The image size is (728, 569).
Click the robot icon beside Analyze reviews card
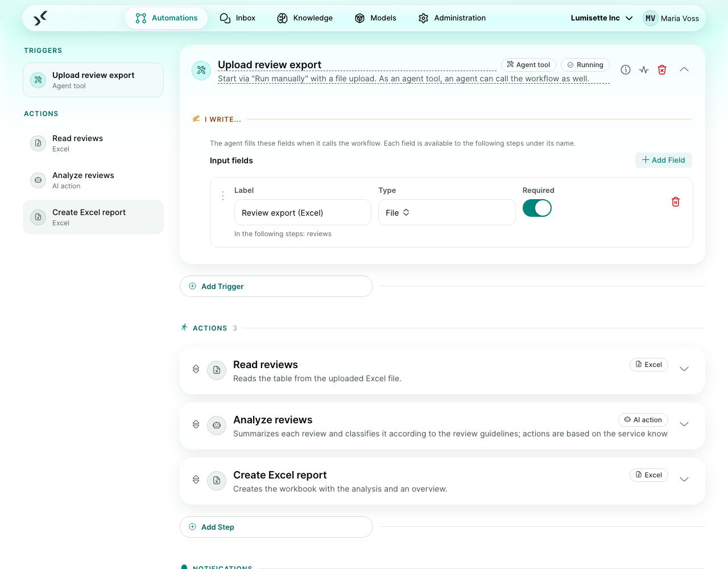point(217,426)
